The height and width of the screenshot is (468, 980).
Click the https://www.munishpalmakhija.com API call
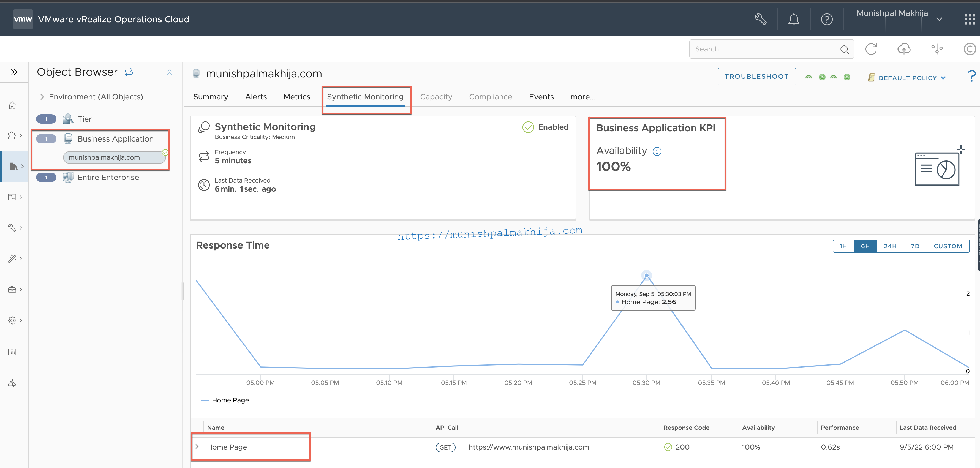[529, 447]
